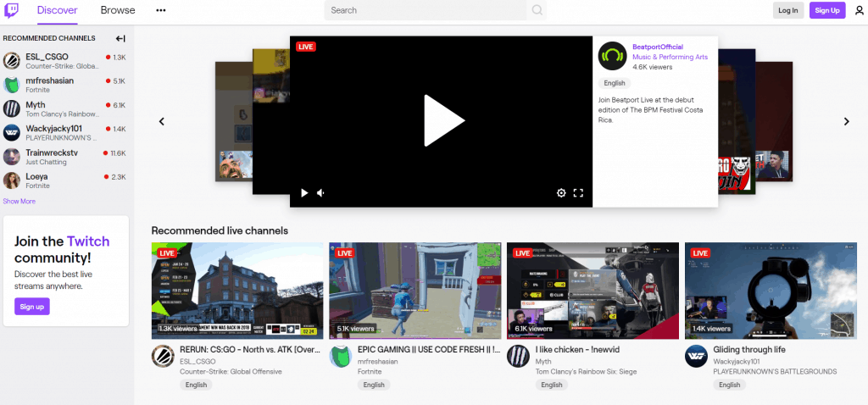Open the user profile icon menu
Screen dimensions: 868x405
(x=859, y=10)
